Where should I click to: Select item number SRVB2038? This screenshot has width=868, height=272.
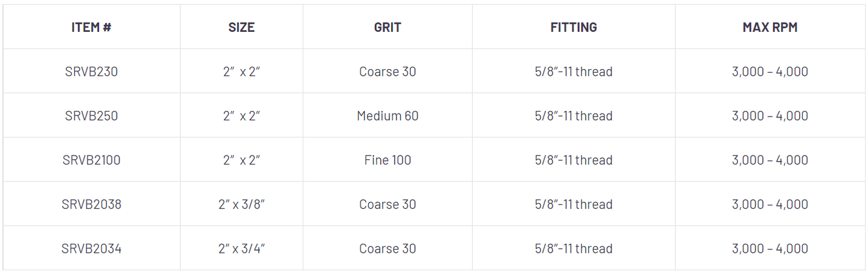pyautogui.click(x=91, y=204)
